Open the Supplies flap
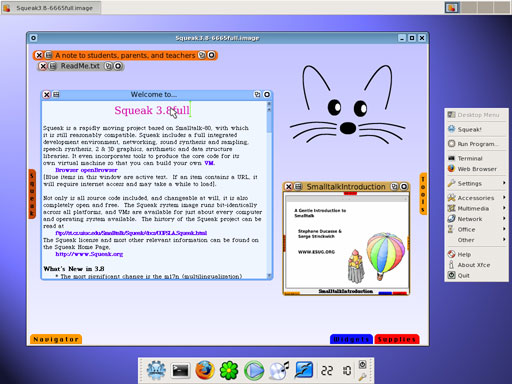The width and height of the screenshot is (512, 384). pos(397,339)
